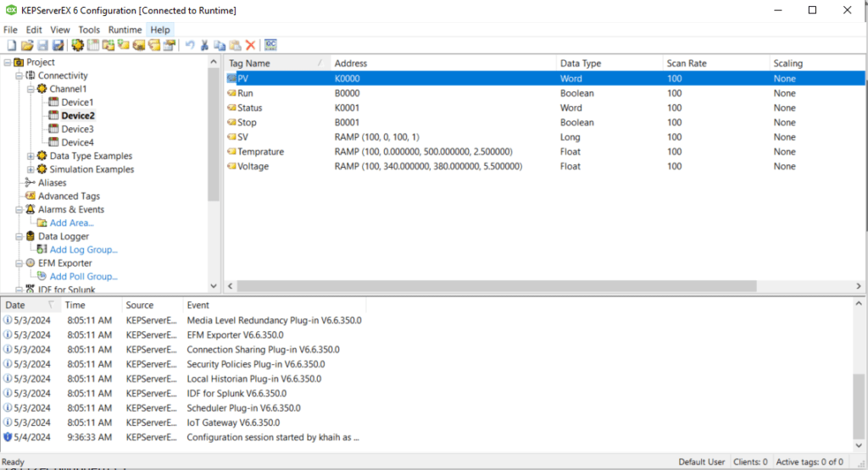Click the New Device toolbar icon

(93, 46)
